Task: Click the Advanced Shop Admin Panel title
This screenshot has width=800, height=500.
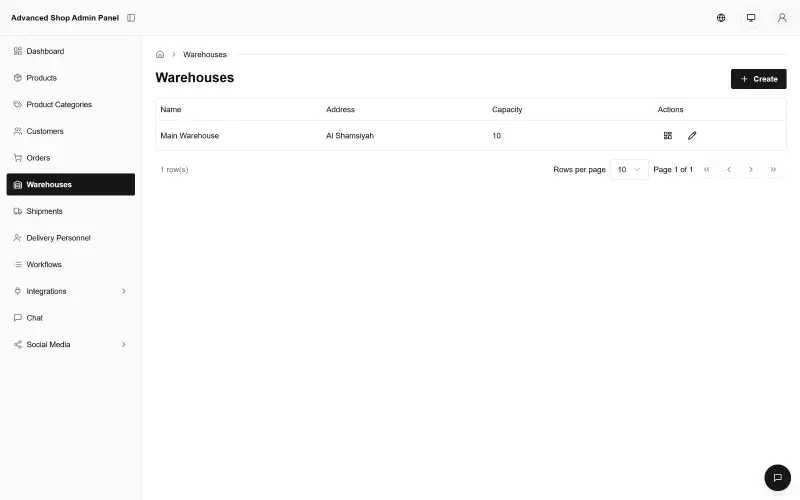Action: [x=65, y=18]
